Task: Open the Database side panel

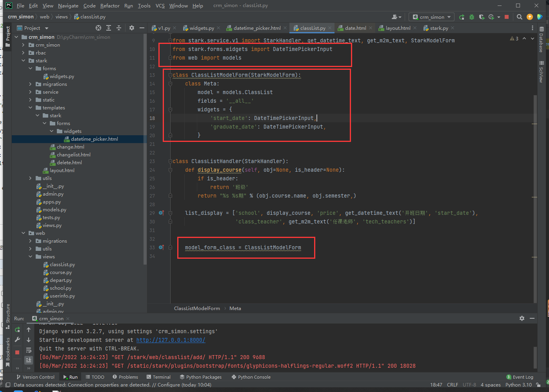Action: coord(542,40)
